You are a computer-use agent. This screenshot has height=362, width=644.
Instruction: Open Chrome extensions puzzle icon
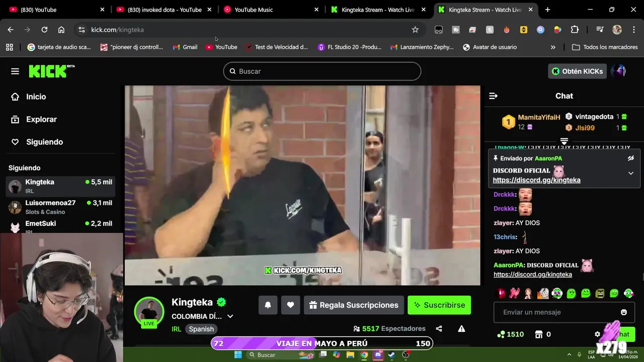pos(575,30)
